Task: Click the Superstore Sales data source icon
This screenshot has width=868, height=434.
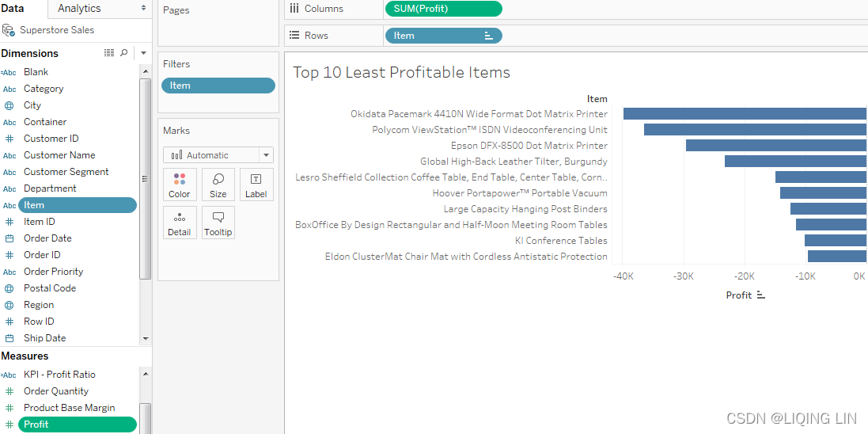Action: tap(8, 30)
